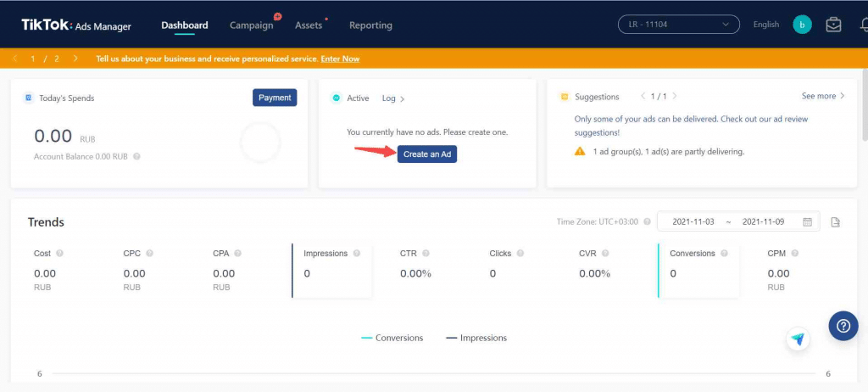Expand the LR - 11104 account dropdown
The height and width of the screenshot is (392, 868).
pyautogui.click(x=679, y=25)
